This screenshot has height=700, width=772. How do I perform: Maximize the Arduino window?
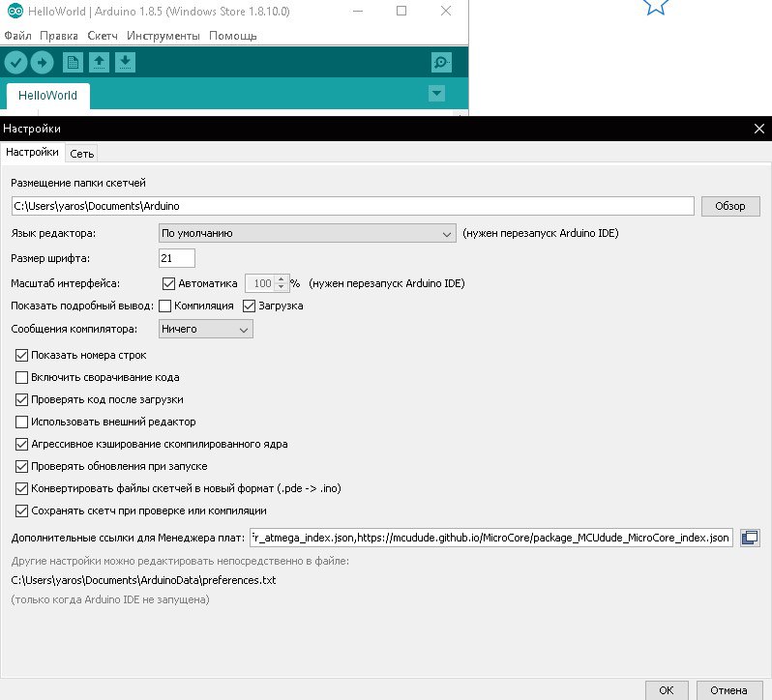point(401,11)
